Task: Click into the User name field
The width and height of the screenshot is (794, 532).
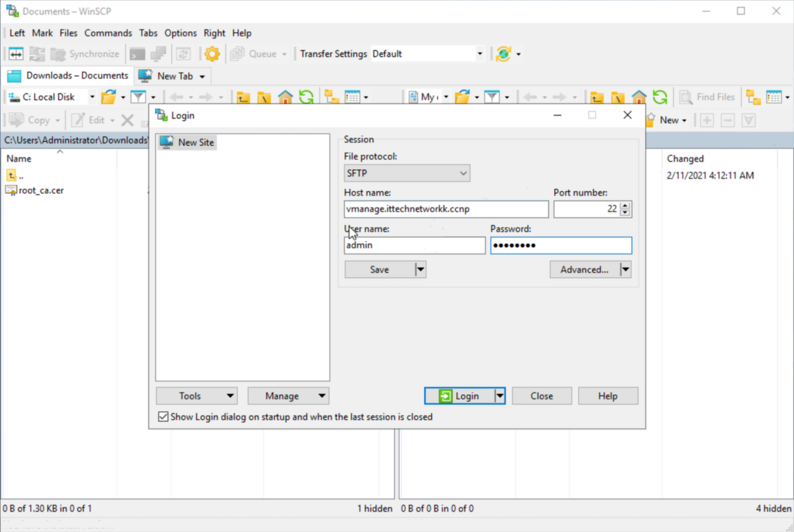Action: point(414,245)
